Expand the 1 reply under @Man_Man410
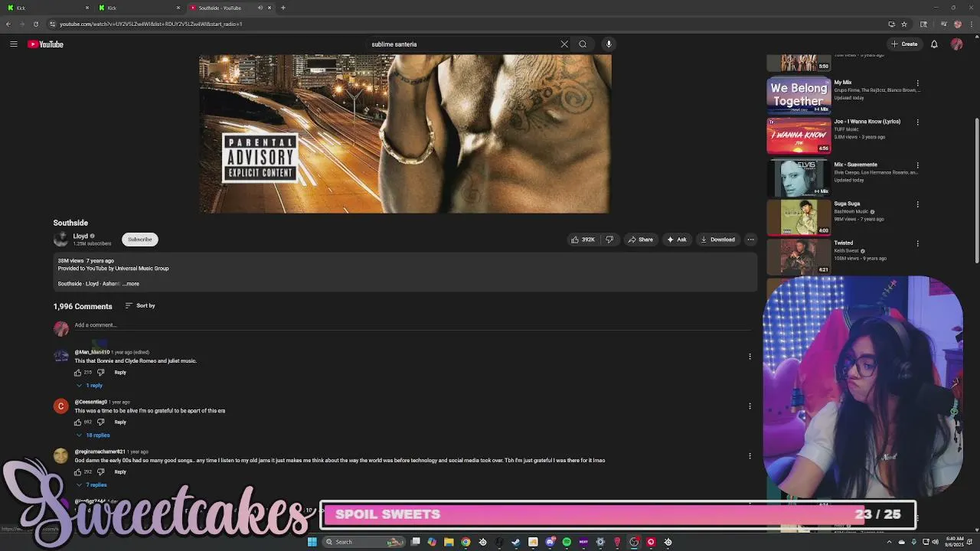 pyautogui.click(x=90, y=386)
